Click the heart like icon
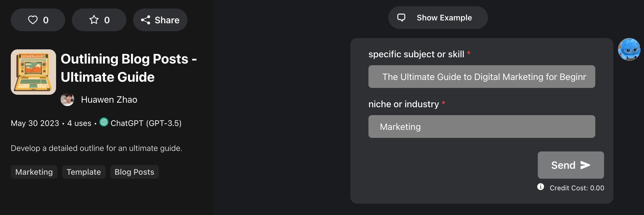The height and width of the screenshot is (215, 644). (x=33, y=20)
